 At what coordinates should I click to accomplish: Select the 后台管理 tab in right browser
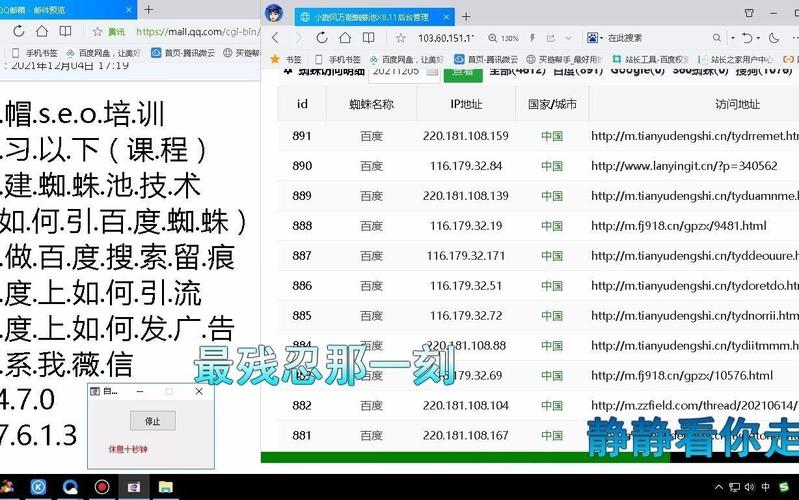pyautogui.click(x=375, y=17)
